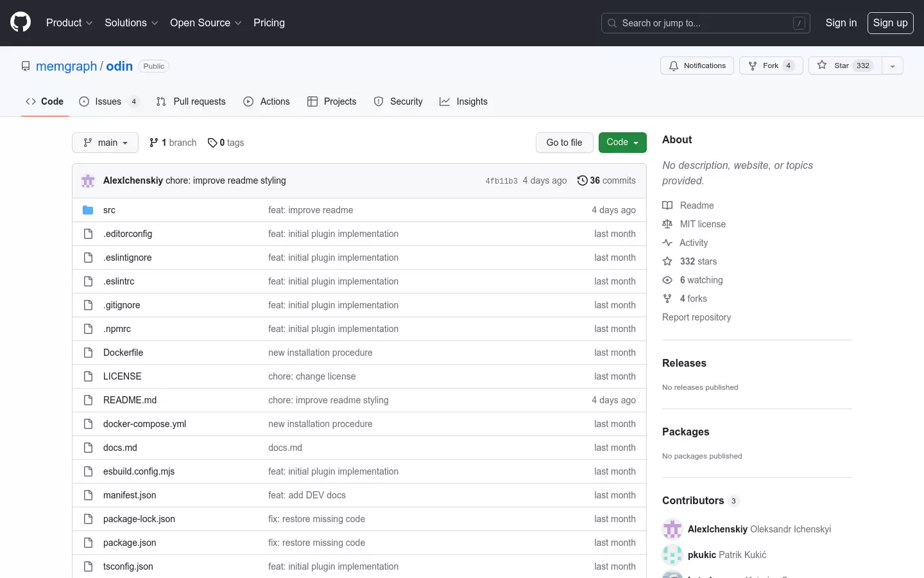Click the star icon beside 332 stars

pos(667,261)
